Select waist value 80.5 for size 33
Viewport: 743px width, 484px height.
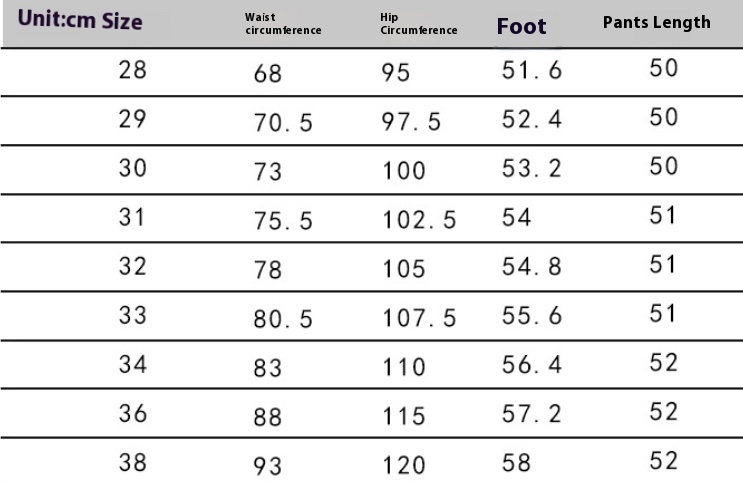pos(283,319)
